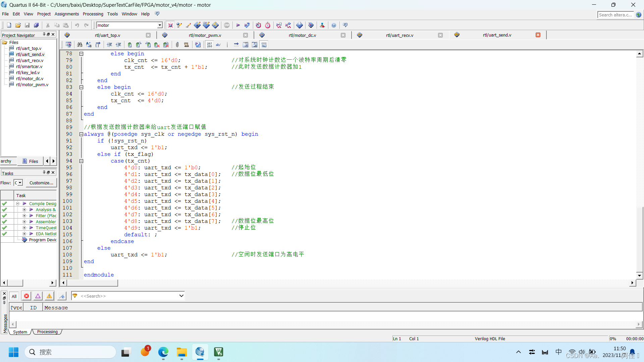Open Replace with the A-to-B icon
Screen dimensions: 644x362
click(x=89, y=45)
